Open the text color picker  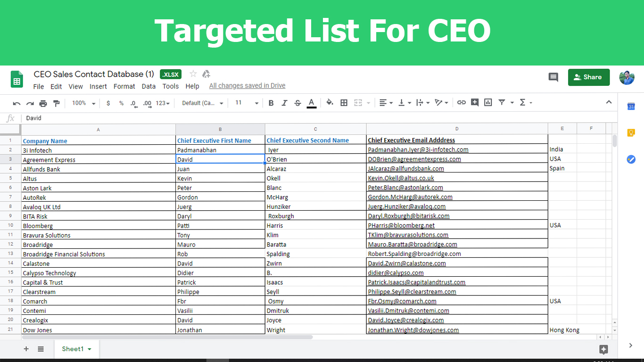click(311, 103)
